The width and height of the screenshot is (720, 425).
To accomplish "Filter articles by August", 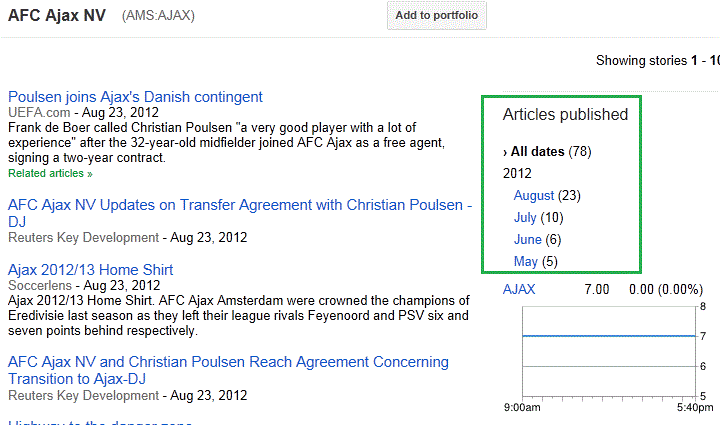I will click(534, 195).
